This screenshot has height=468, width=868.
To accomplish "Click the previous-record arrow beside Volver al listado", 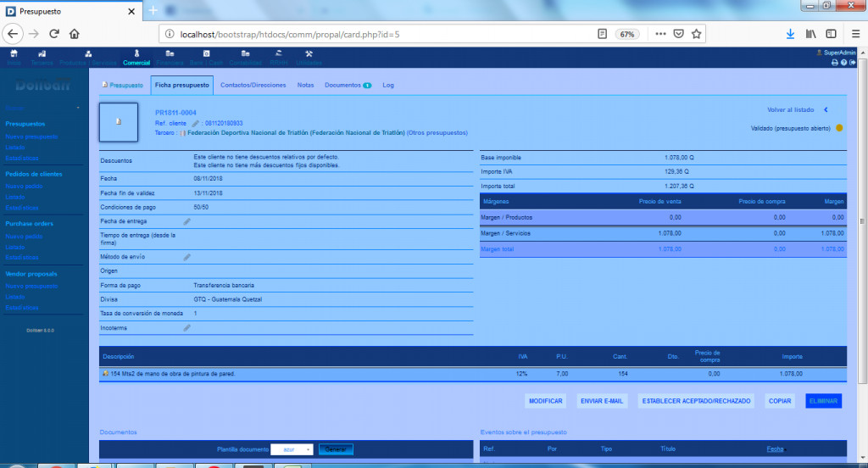I will coord(826,109).
